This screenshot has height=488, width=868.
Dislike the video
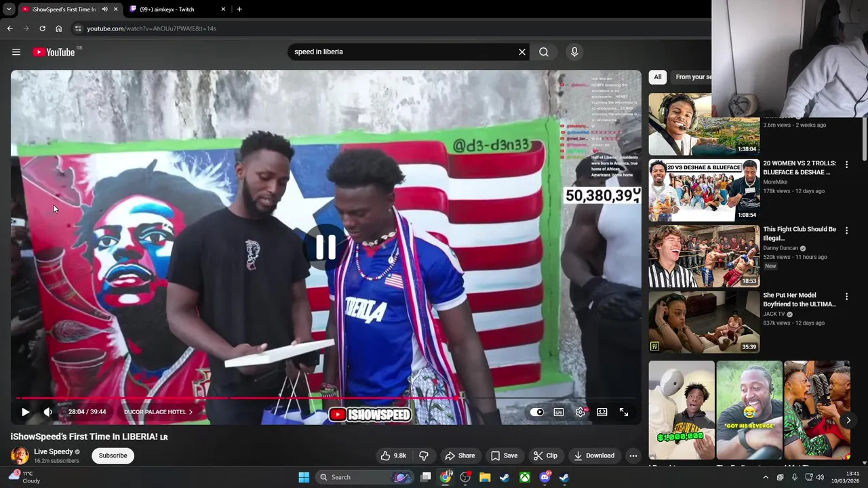coord(424,455)
